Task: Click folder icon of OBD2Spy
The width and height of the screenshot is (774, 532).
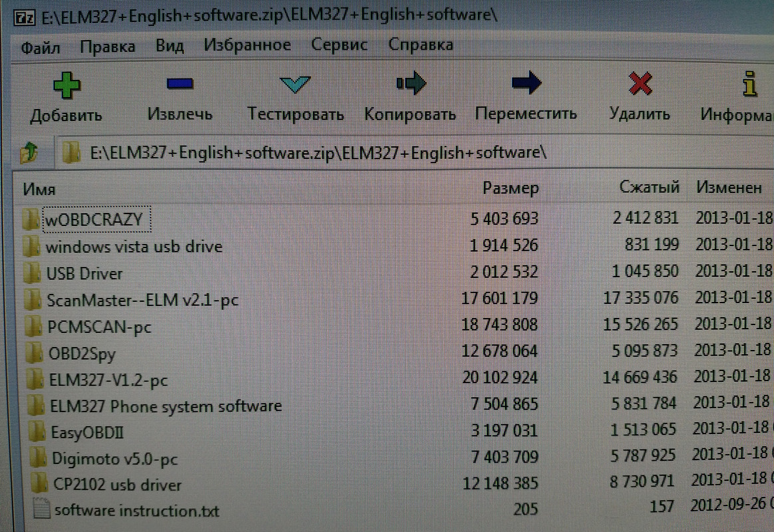Action: [35, 353]
